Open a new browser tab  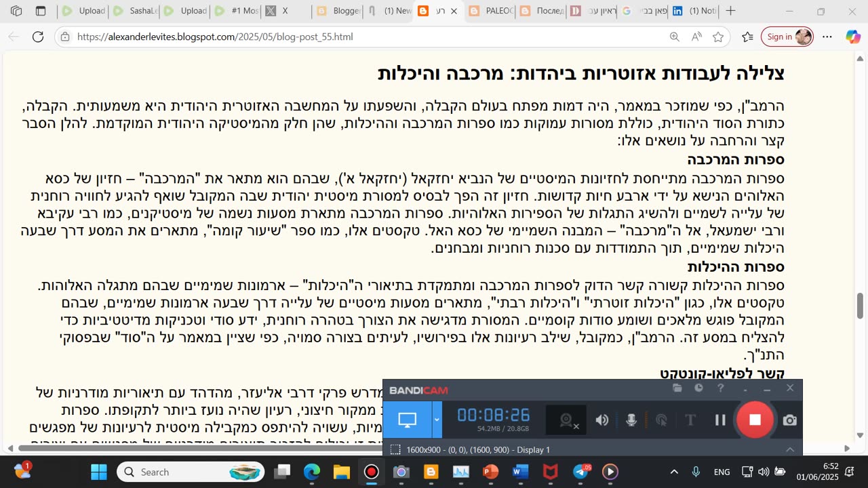point(730,11)
